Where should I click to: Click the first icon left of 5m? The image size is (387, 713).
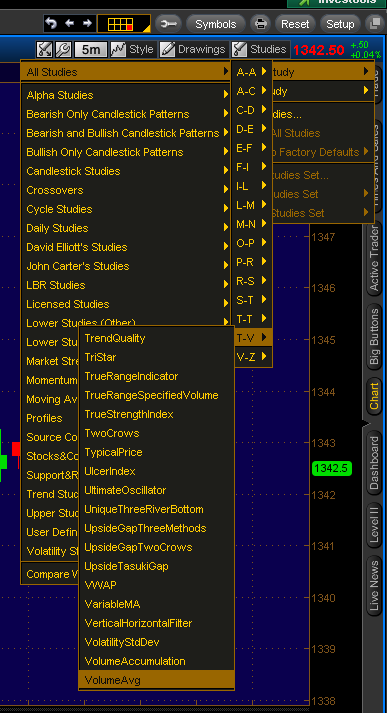click(x=45, y=49)
